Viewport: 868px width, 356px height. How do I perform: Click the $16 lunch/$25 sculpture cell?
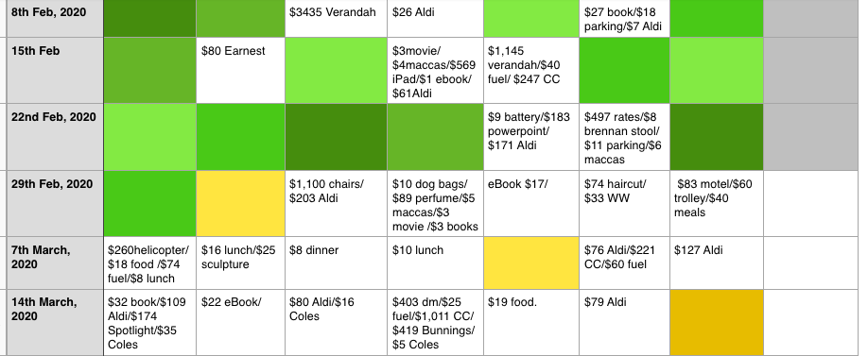point(241,263)
